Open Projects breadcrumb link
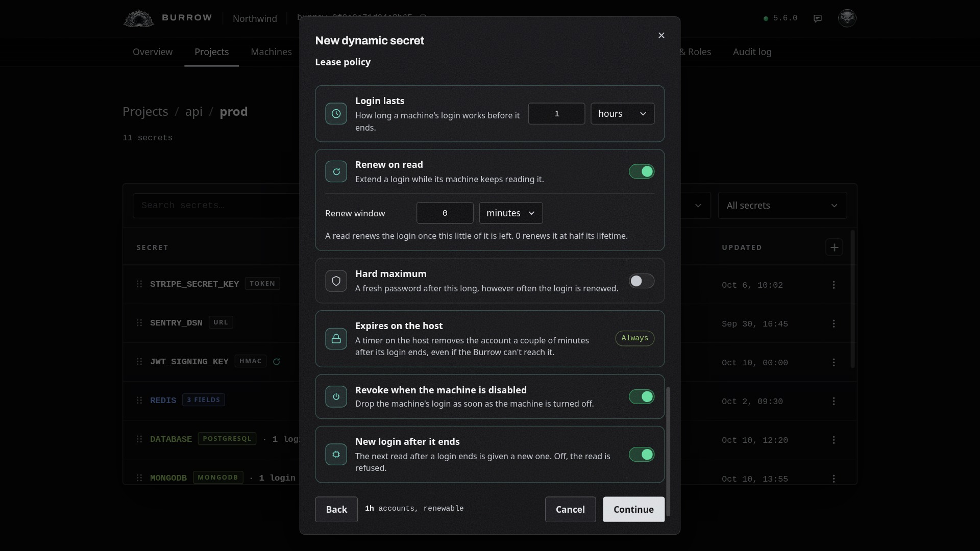 (x=145, y=112)
